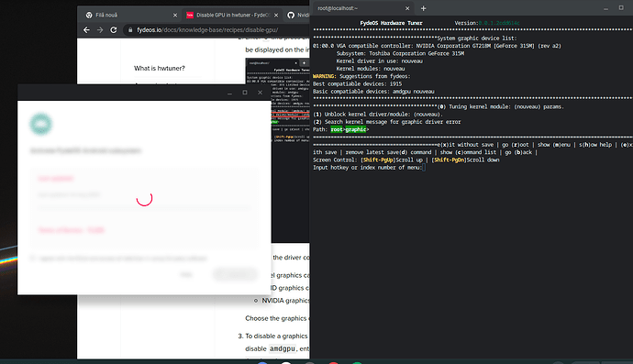
Task: Click the yellow 'WARNING:' label in terminal
Action: pyautogui.click(x=324, y=76)
